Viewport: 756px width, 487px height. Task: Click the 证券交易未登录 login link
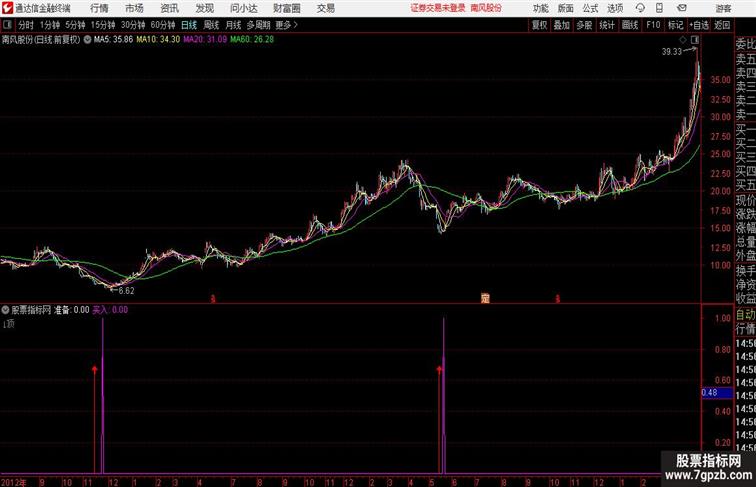tap(438, 8)
